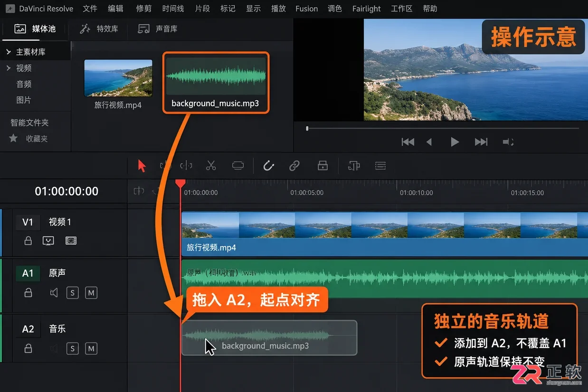The height and width of the screenshot is (392, 588).
Task: Click the 01:00:00:00 timecode display
Action: tap(66, 191)
